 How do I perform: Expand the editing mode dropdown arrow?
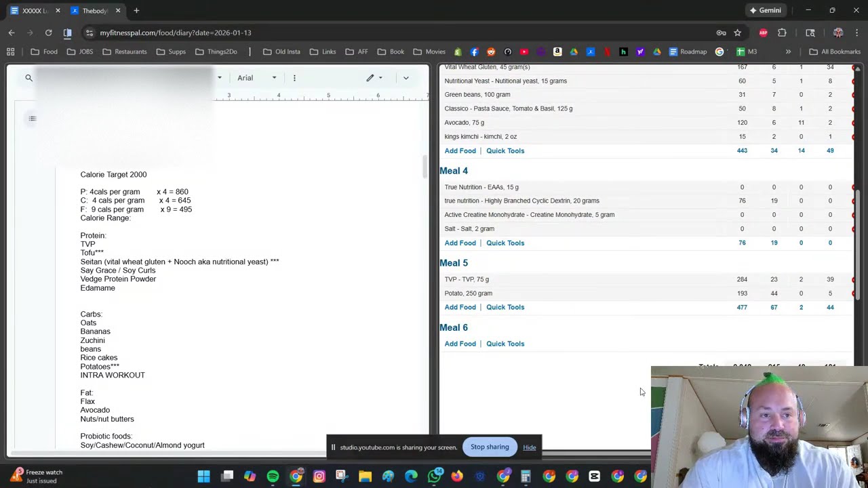380,78
